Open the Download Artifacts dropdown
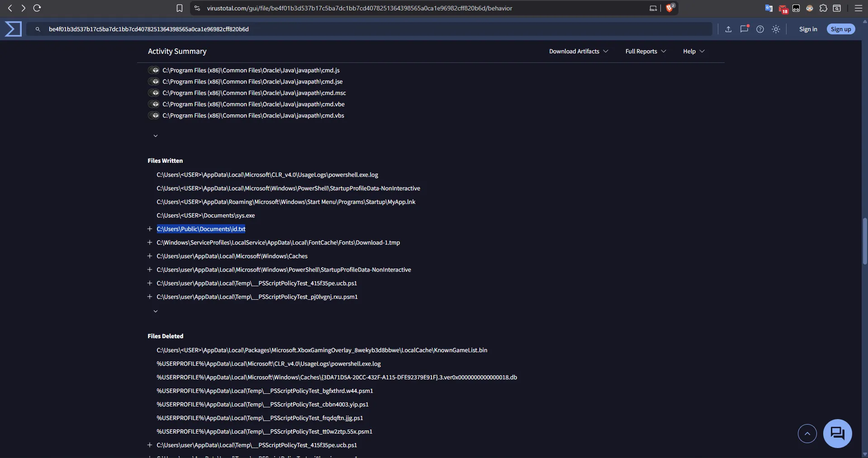The height and width of the screenshot is (458, 868). 579,52
